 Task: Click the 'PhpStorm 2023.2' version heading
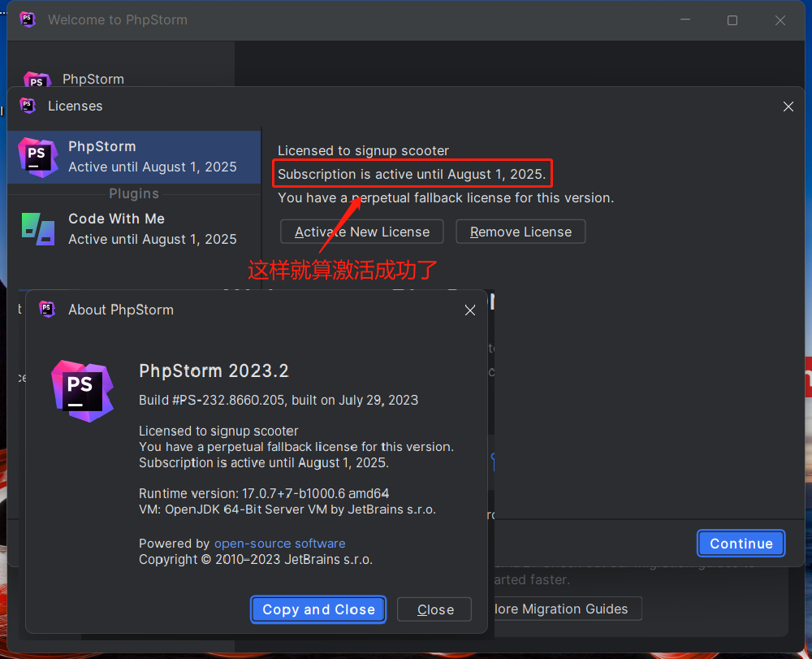pos(214,371)
